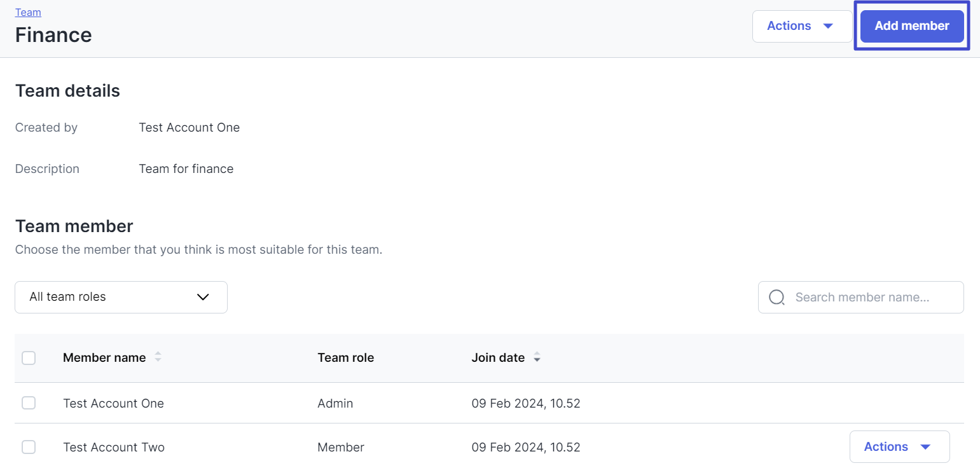The height and width of the screenshot is (468, 980).
Task: Click the Admin team role cell
Action: tap(335, 403)
